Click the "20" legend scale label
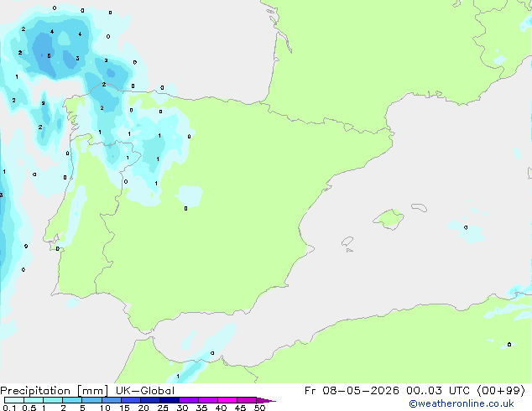532x411 pixels. click(x=143, y=408)
